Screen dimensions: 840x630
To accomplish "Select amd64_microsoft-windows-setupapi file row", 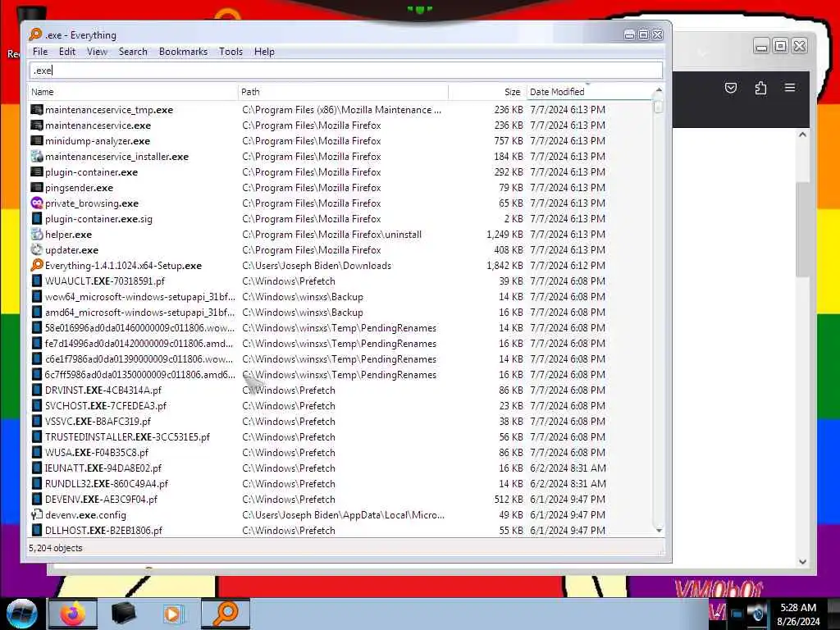I will (340, 313).
